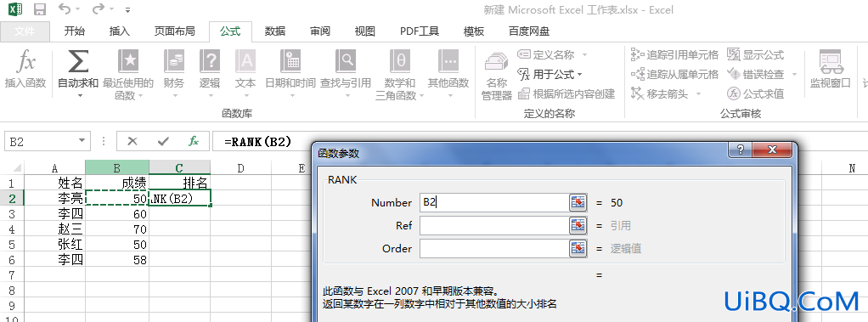
Task: Collapse dialog via Number range selector icon
Action: [x=578, y=203]
